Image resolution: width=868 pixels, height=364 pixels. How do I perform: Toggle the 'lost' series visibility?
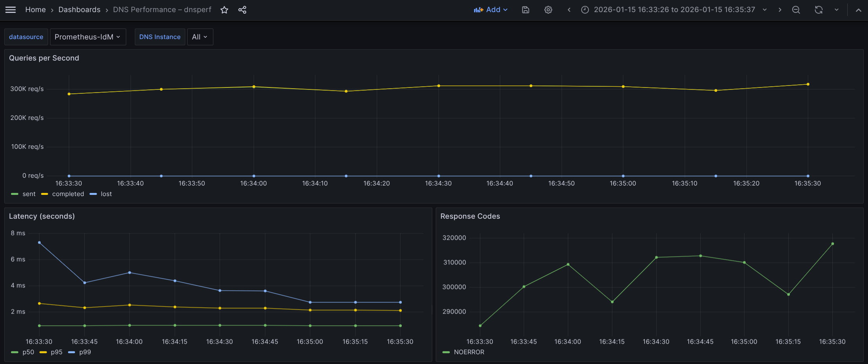tap(106, 194)
